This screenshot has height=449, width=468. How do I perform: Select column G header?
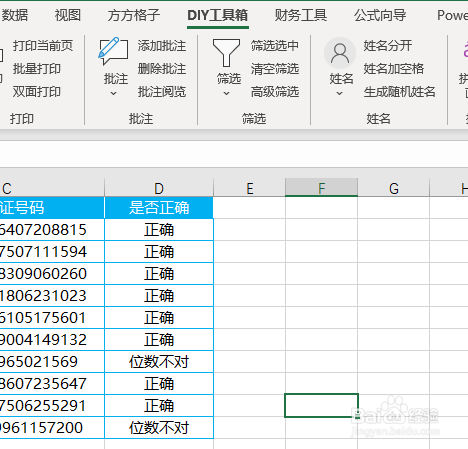coord(394,188)
